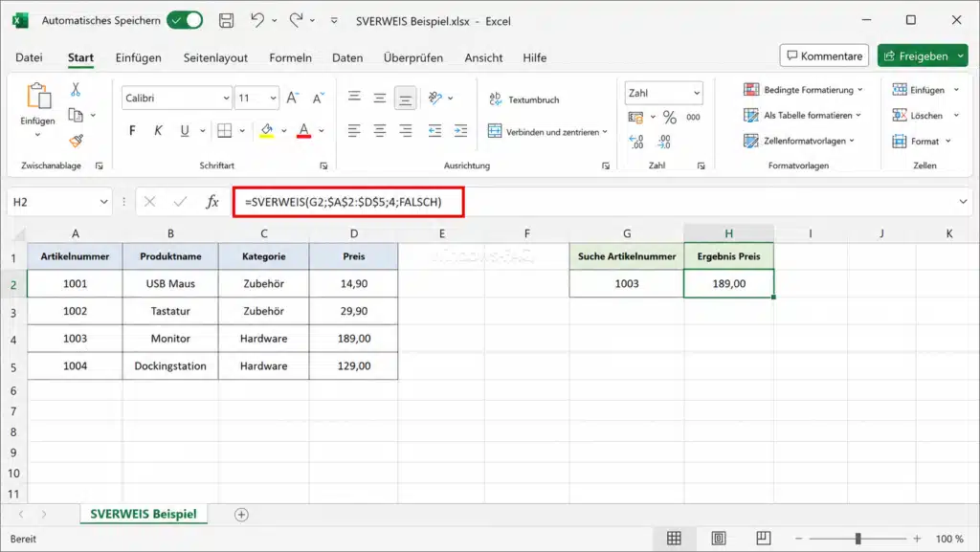Align text to top
Image resolution: width=980 pixels, height=552 pixels.
click(354, 98)
